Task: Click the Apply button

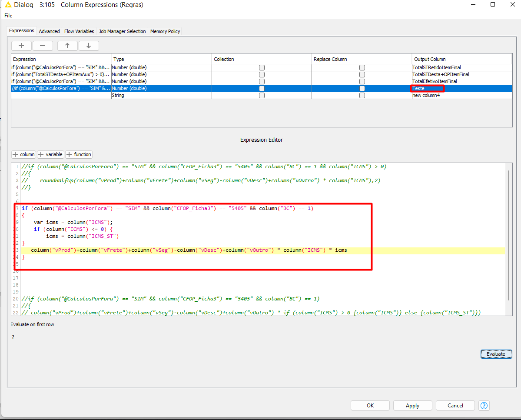Action: click(x=413, y=406)
